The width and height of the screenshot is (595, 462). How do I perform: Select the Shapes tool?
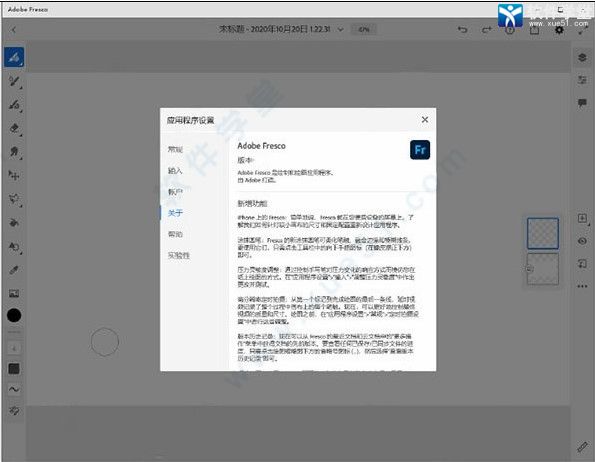[x=14, y=247]
